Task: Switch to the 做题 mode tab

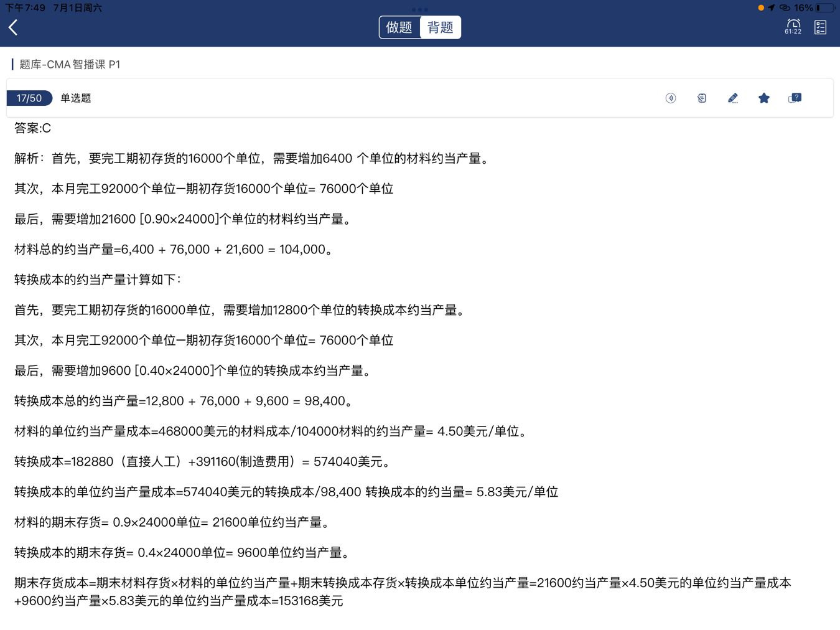Action: (399, 27)
